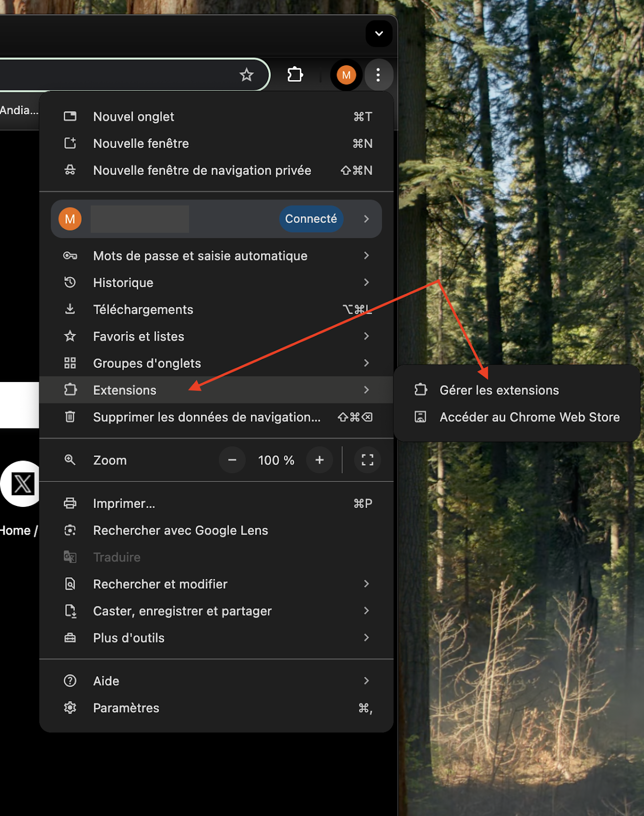
Task: Click the Nouvelle fenêtre window icon
Action: tap(70, 143)
